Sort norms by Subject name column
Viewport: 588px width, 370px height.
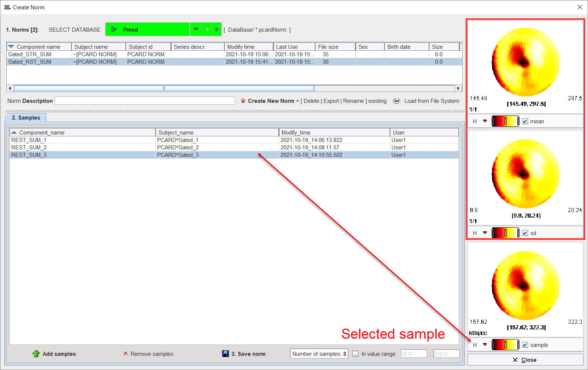pyautogui.click(x=98, y=47)
